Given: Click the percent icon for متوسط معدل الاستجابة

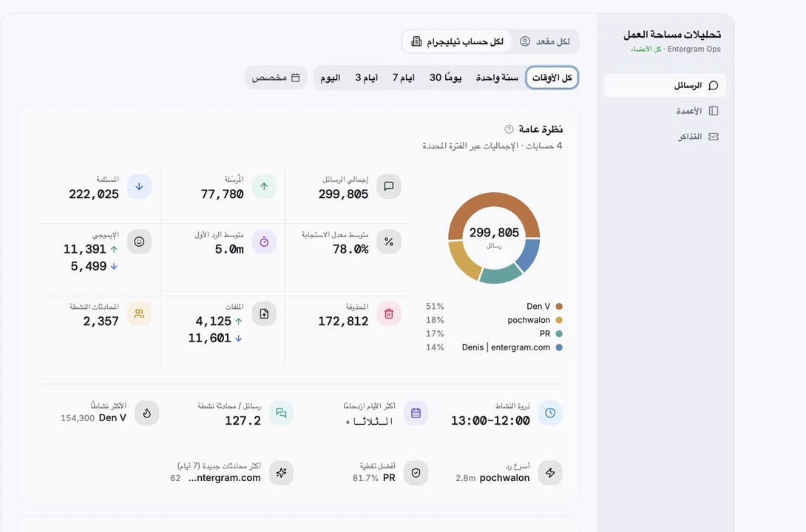Looking at the screenshot, I should pos(389,242).
